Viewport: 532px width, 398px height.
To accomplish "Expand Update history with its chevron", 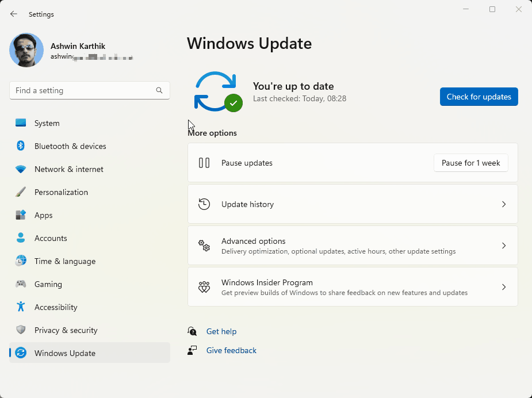I will click(504, 204).
